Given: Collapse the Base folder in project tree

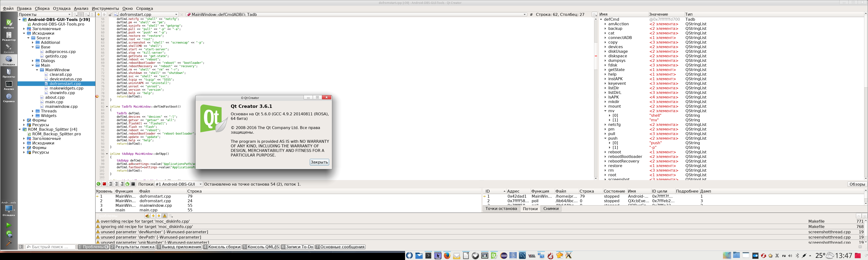Looking at the screenshot, I should [33, 47].
